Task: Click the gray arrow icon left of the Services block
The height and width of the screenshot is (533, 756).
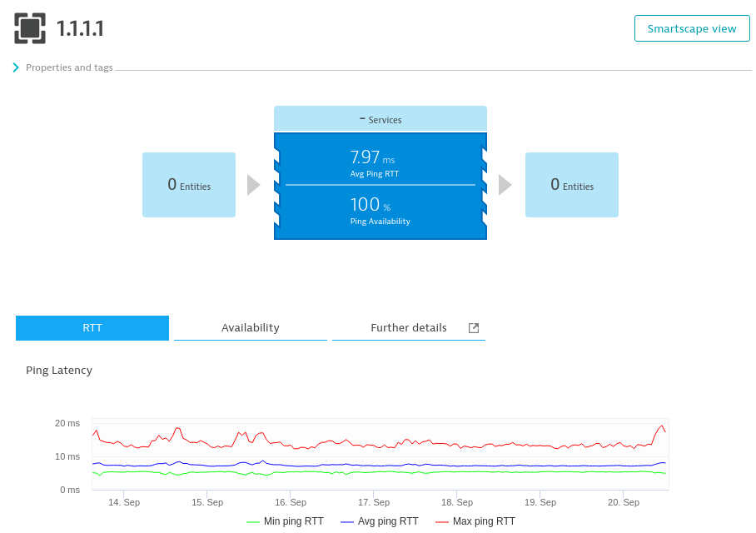Action: tap(254, 185)
